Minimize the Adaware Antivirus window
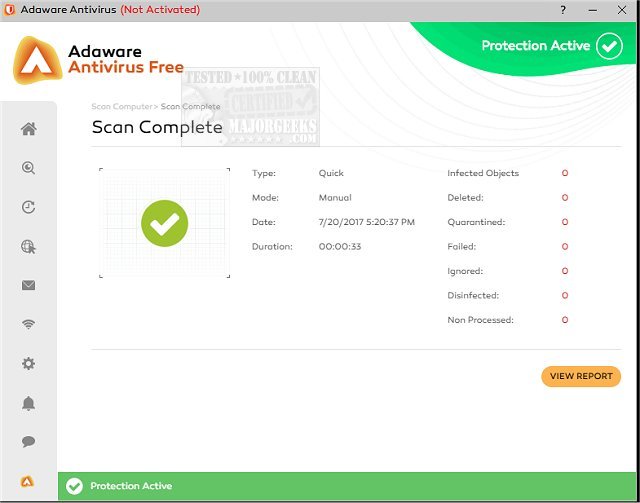Image resolution: width=640 pixels, height=503 pixels. [593, 10]
